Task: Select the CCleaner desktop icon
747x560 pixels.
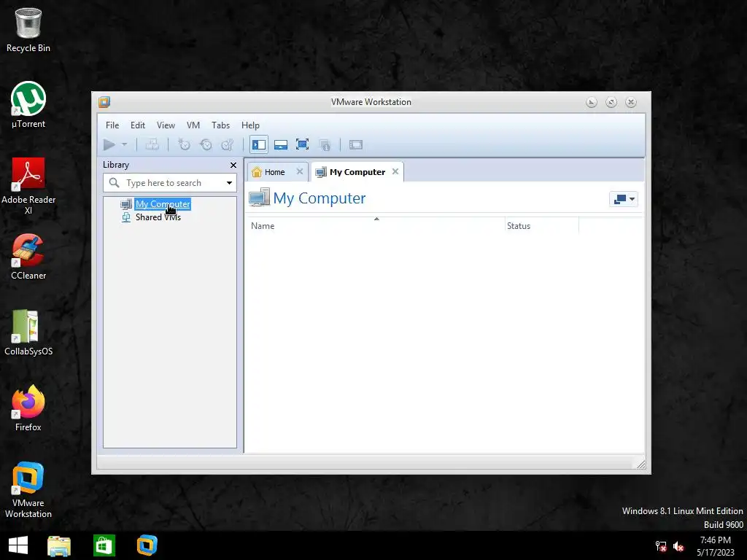Action: tap(28, 257)
